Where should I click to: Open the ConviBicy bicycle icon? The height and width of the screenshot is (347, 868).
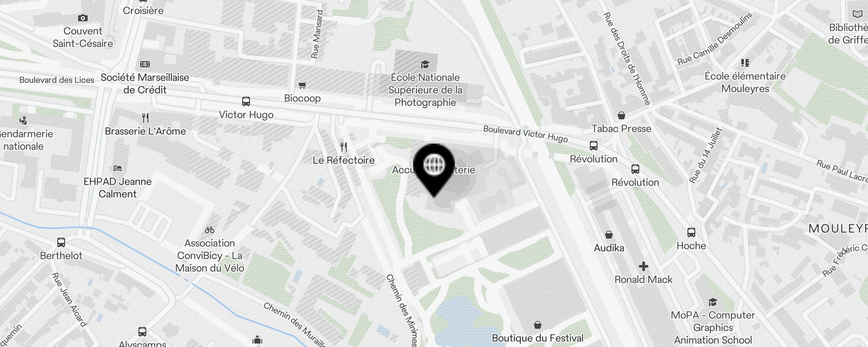click(x=210, y=230)
